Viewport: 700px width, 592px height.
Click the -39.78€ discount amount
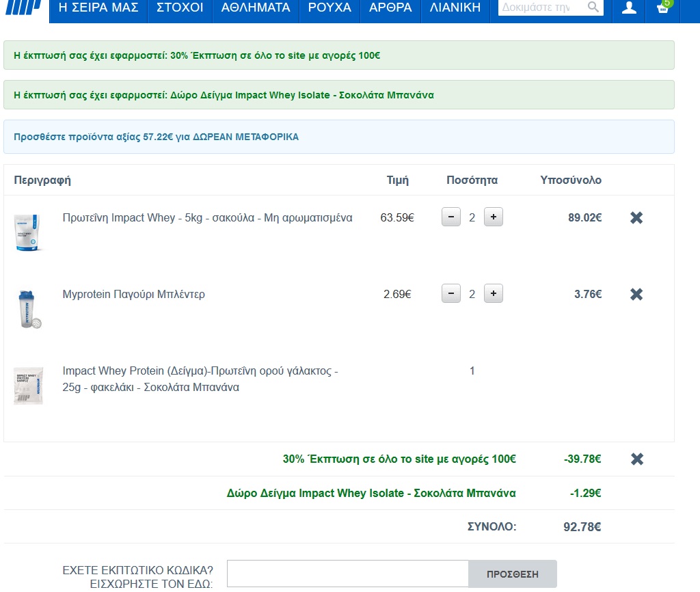582,459
